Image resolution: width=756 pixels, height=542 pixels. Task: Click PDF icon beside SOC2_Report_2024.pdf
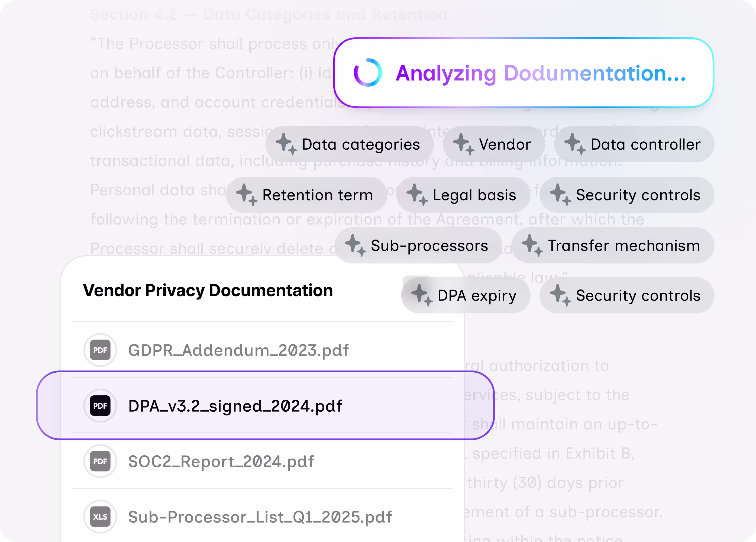click(100, 461)
